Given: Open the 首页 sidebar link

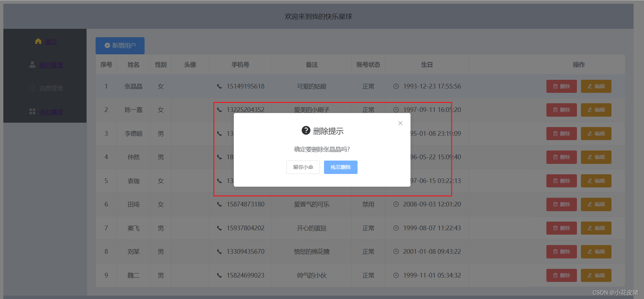Looking at the screenshot, I should (x=51, y=42).
